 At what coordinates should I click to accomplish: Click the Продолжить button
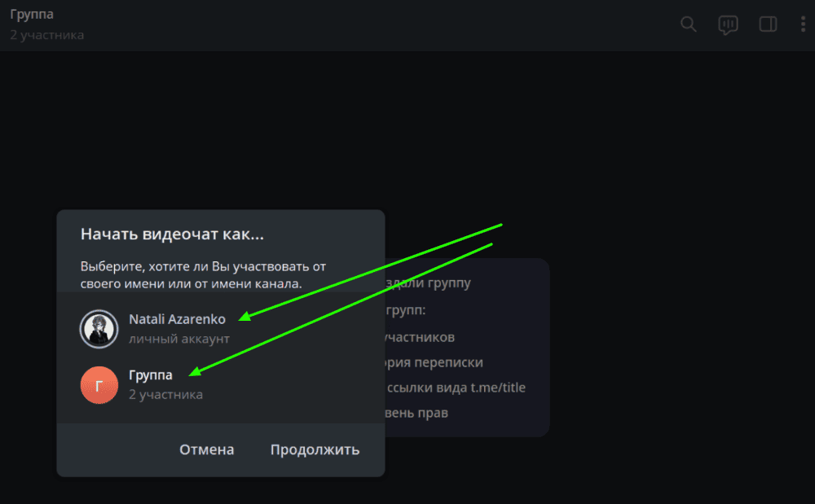[315, 449]
